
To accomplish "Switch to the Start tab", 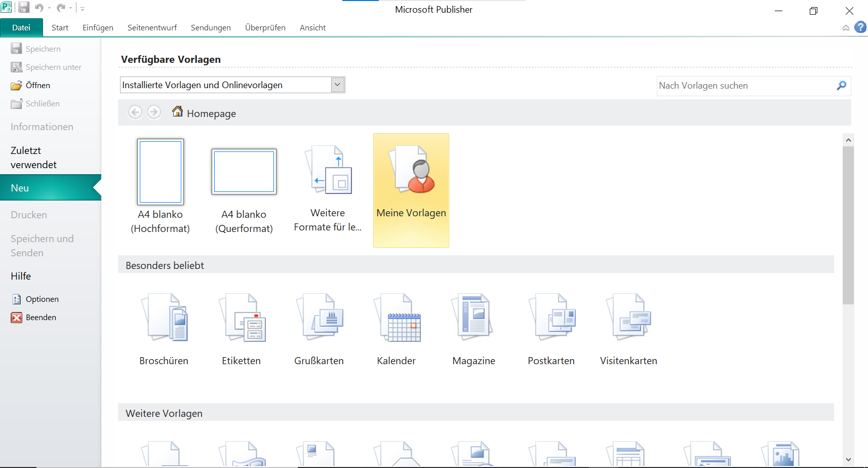I will pyautogui.click(x=60, y=27).
